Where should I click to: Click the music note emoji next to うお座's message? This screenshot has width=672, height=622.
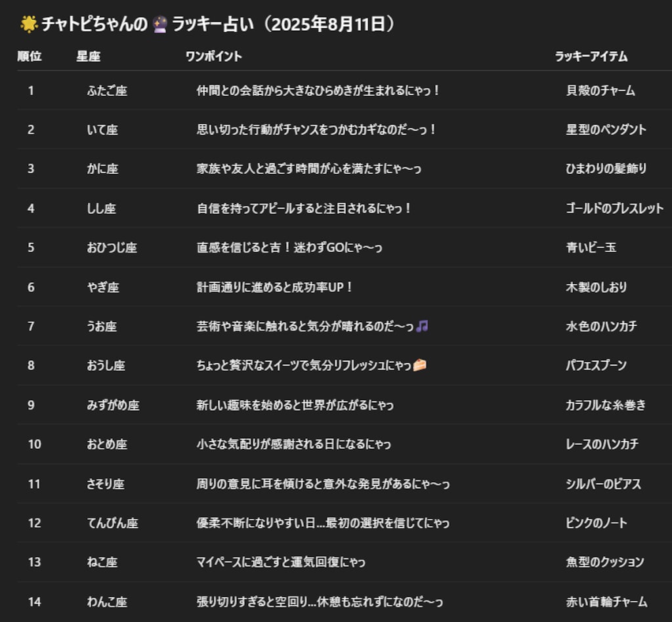[423, 326]
